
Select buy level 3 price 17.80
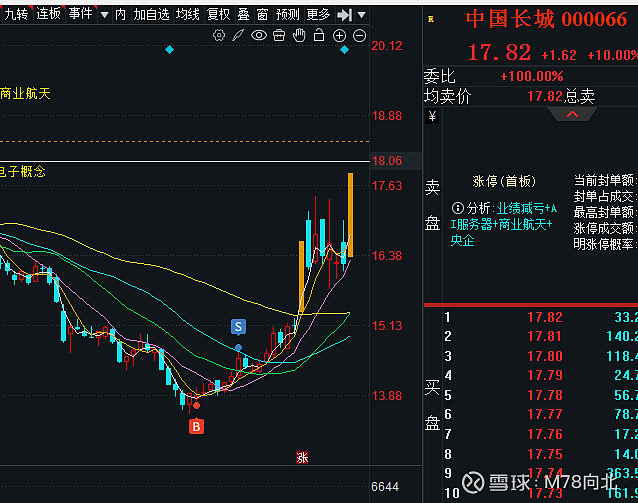(545, 356)
